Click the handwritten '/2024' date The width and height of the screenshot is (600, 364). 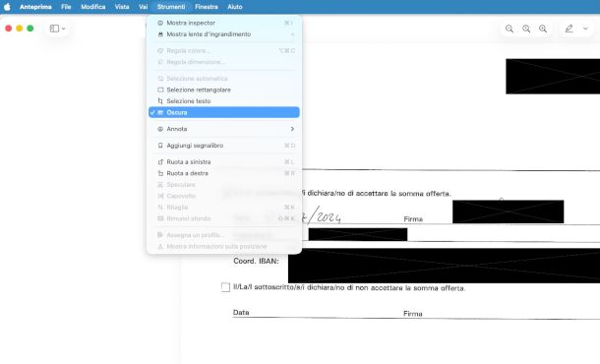click(x=325, y=216)
